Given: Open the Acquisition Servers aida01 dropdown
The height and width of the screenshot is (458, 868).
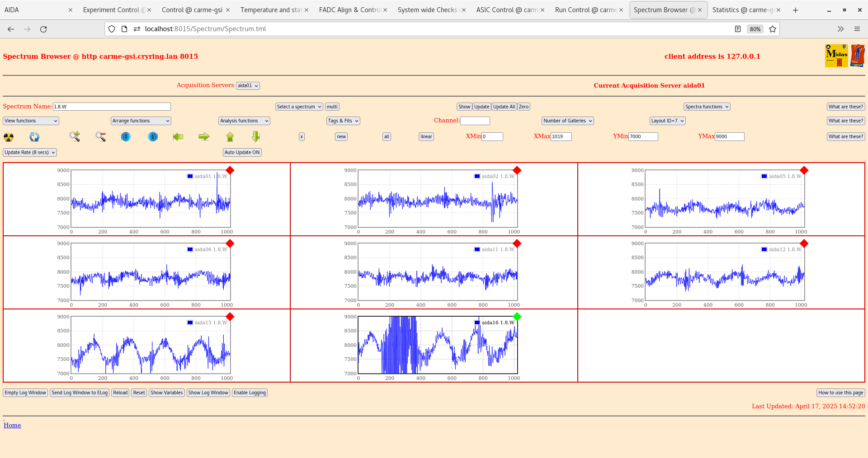Looking at the screenshot, I should (248, 86).
